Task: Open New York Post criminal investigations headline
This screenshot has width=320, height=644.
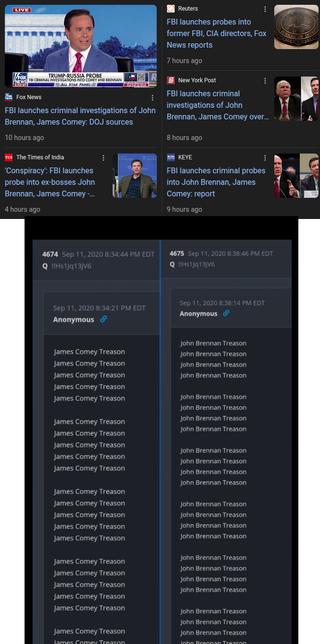Action: pyautogui.click(x=218, y=105)
